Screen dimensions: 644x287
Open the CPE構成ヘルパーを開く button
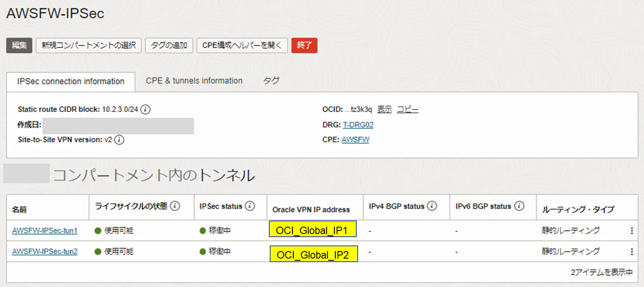pos(242,45)
